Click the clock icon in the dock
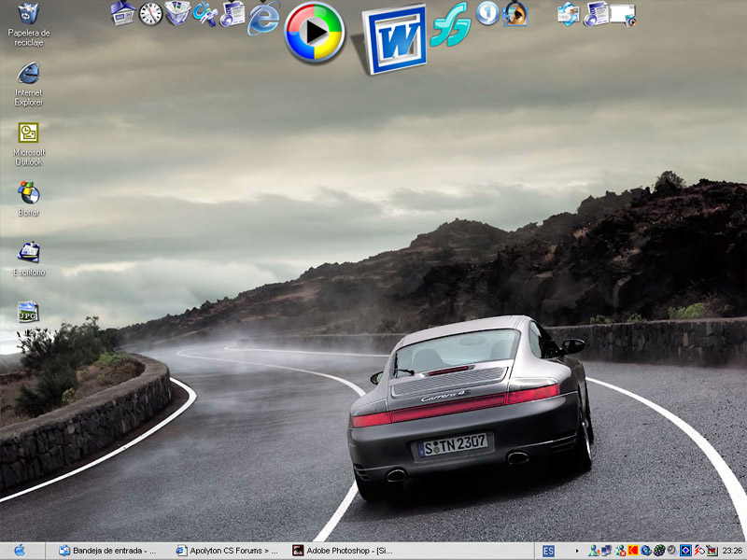The image size is (747, 560). tap(150, 13)
